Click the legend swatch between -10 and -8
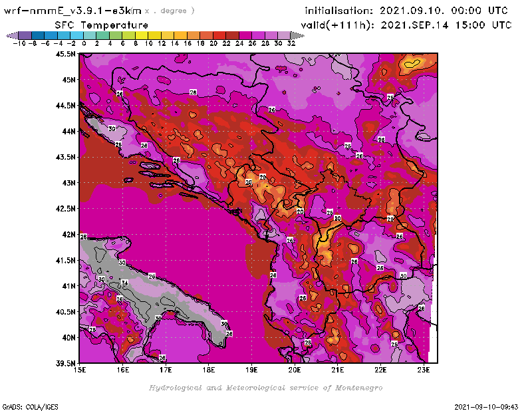Screen dimensions: 532x411 (x=25, y=35)
